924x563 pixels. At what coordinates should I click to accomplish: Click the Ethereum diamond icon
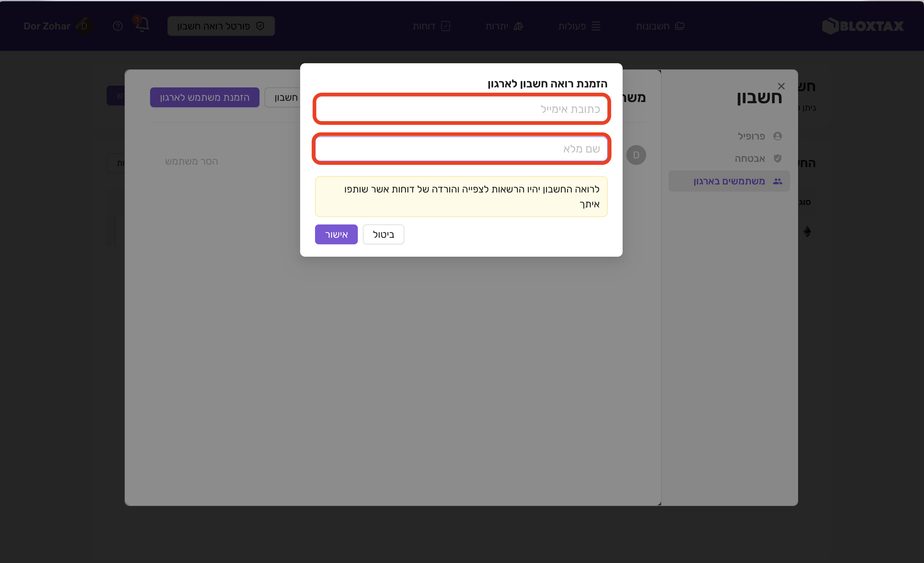807,231
